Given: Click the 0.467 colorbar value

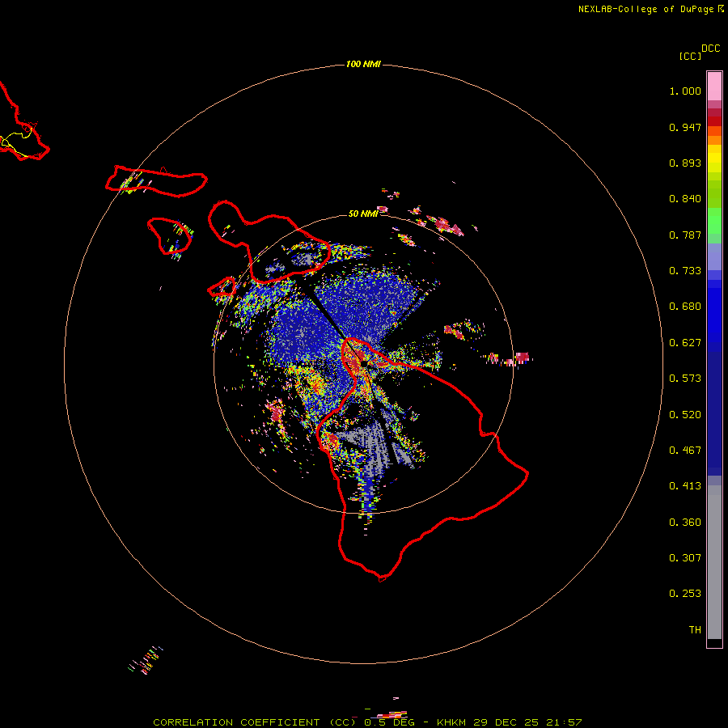Looking at the screenshot, I should 685,451.
